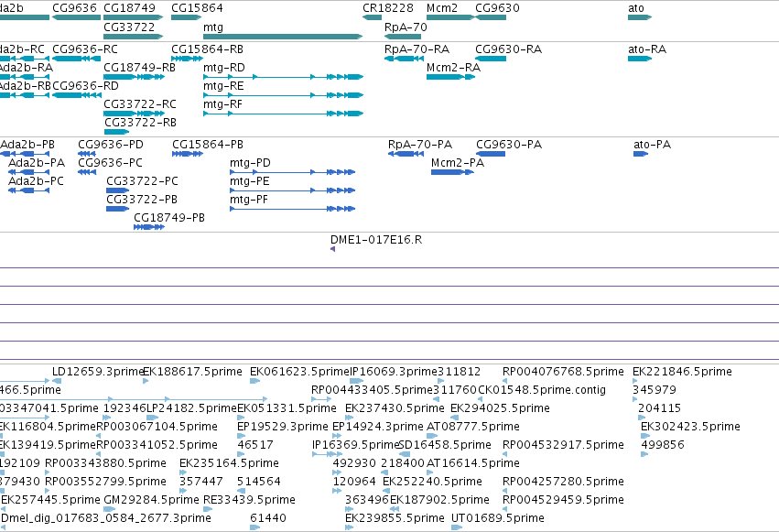Select the mtg-RE transcript
Image resolution: width=779 pixels, height=532 pixels.
coord(283,95)
